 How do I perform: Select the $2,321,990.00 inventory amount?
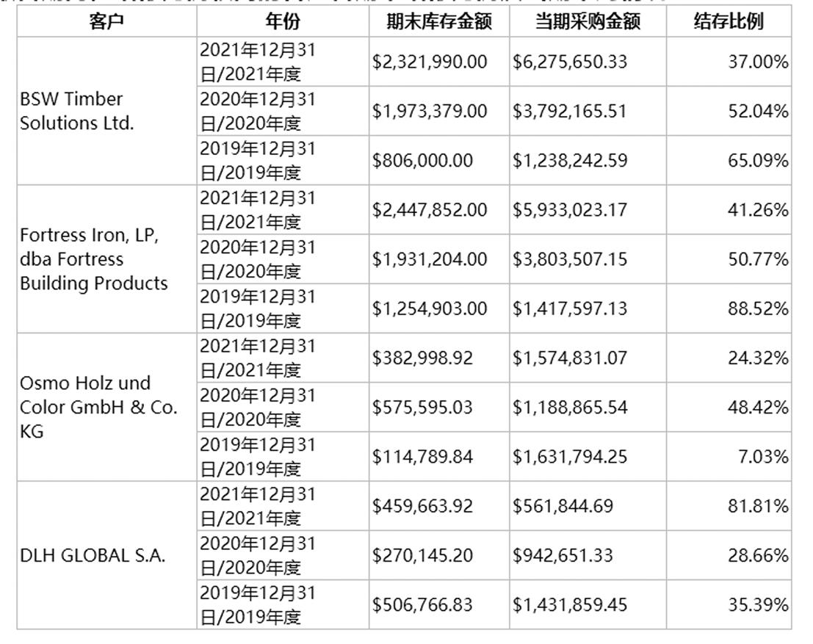[430, 62]
